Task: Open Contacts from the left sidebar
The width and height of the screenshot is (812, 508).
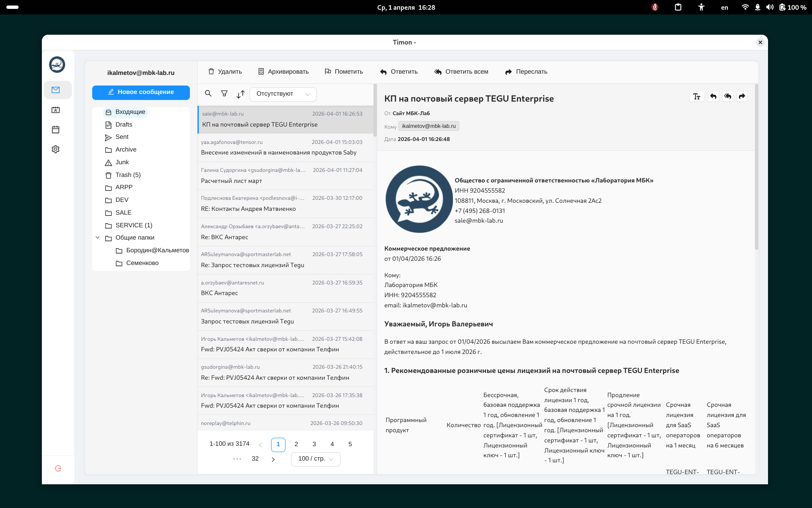Action: (55, 110)
